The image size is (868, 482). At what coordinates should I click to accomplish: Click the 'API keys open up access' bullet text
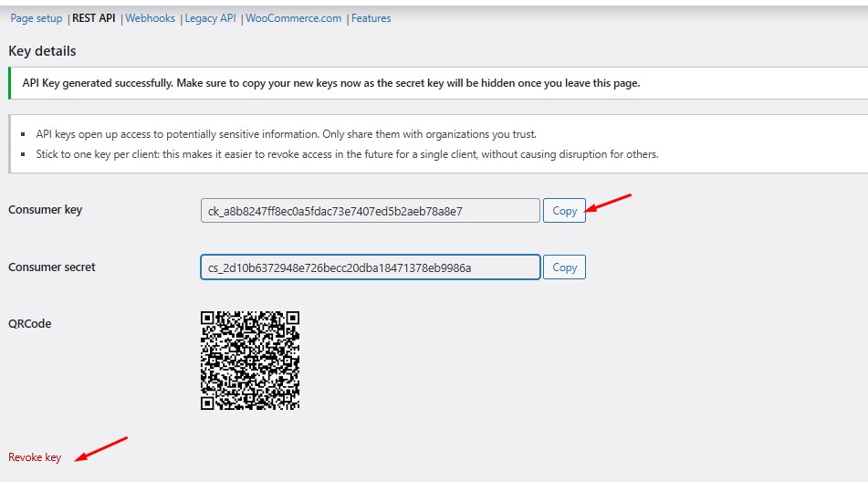coord(287,134)
